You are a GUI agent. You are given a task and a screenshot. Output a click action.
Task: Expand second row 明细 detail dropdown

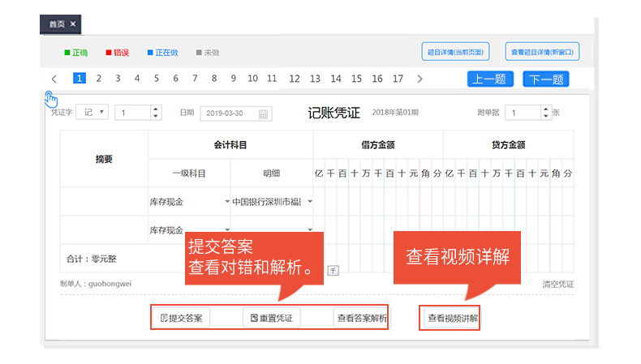[310, 229]
